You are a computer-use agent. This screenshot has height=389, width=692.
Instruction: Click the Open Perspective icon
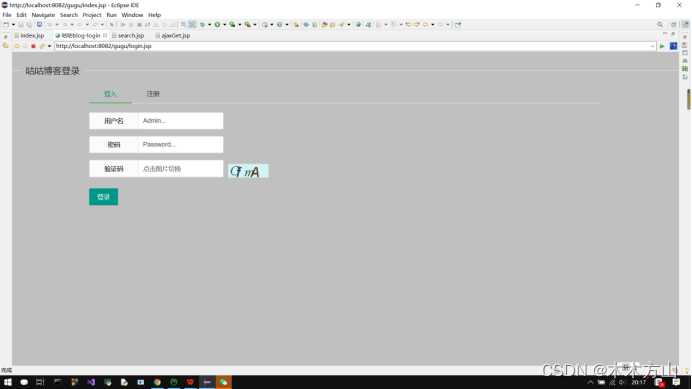coord(674,25)
